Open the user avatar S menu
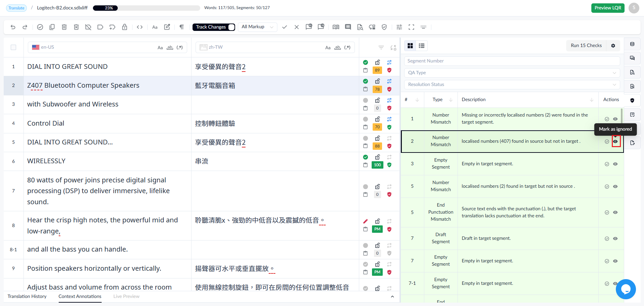Screen dimensions: 644x306 pyautogui.click(x=634, y=8)
